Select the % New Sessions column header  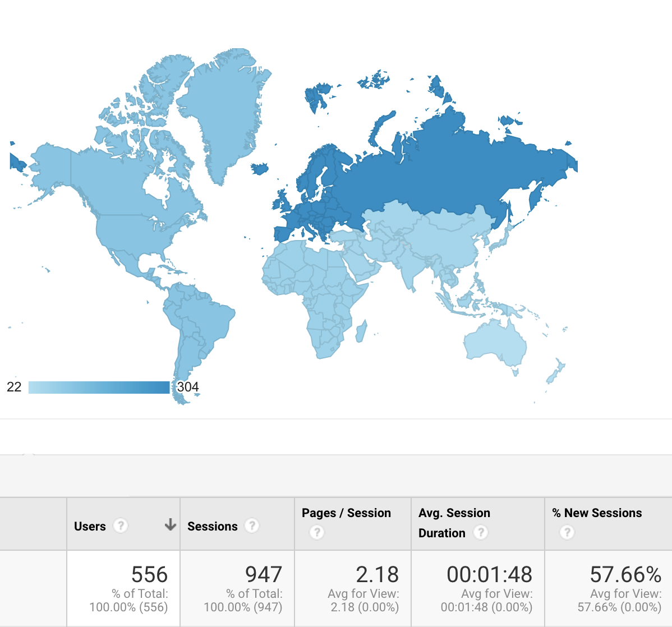[x=597, y=513]
